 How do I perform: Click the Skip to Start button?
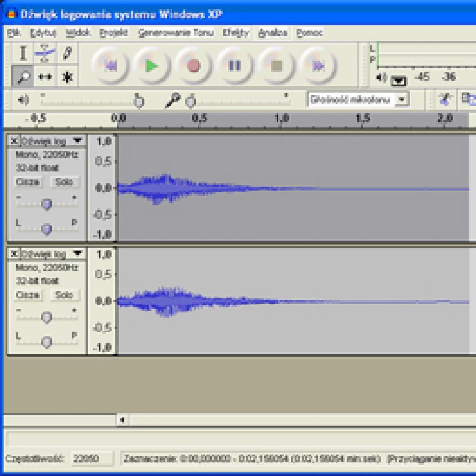point(111,66)
